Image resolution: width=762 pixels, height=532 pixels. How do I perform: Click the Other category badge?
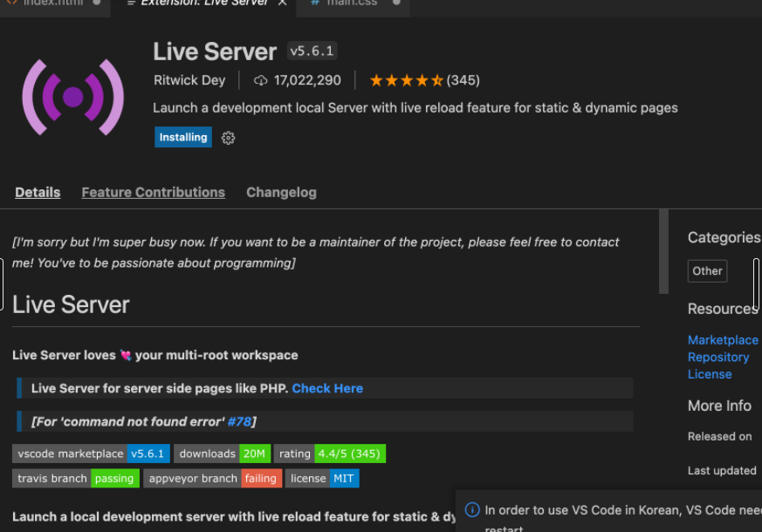[x=707, y=271]
